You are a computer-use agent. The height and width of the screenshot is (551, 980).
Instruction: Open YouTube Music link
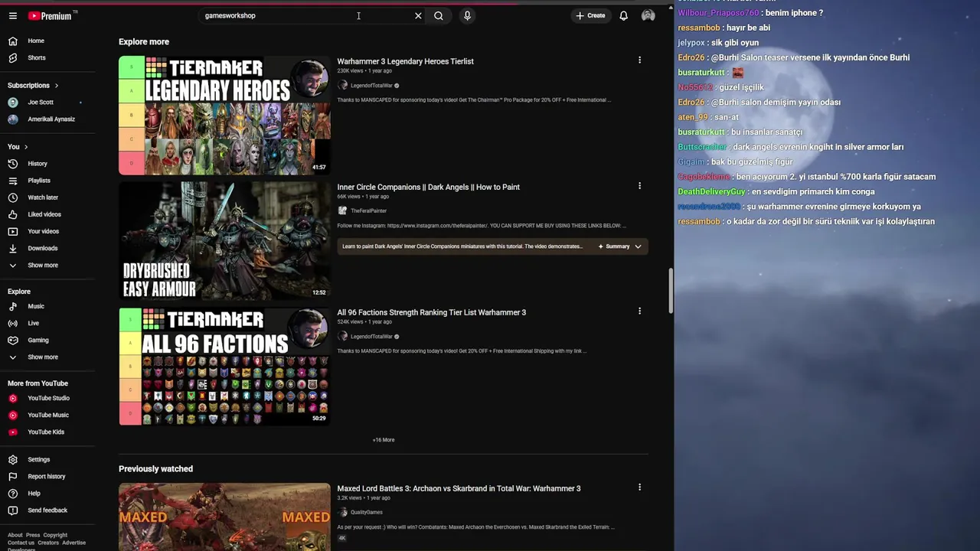click(47, 415)
